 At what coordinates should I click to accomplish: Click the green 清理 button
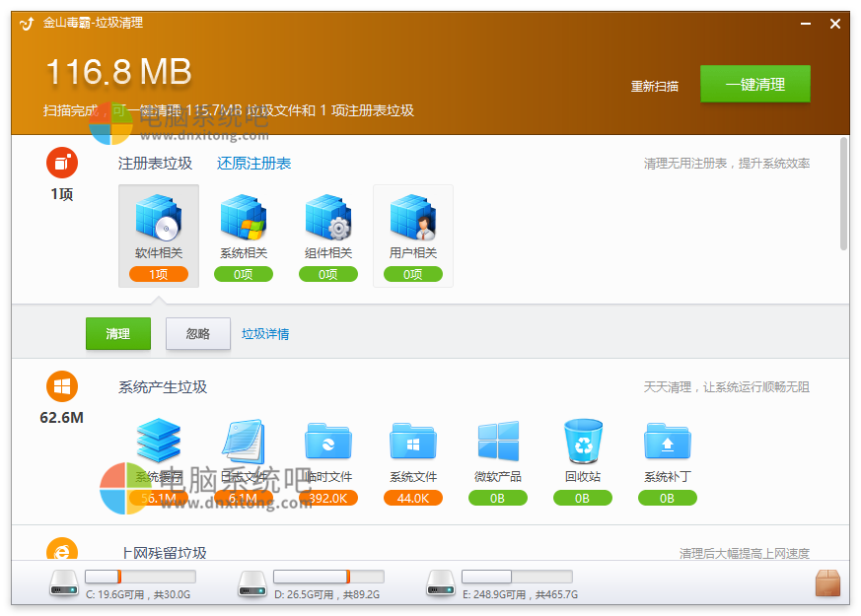[x=118, y=333]
